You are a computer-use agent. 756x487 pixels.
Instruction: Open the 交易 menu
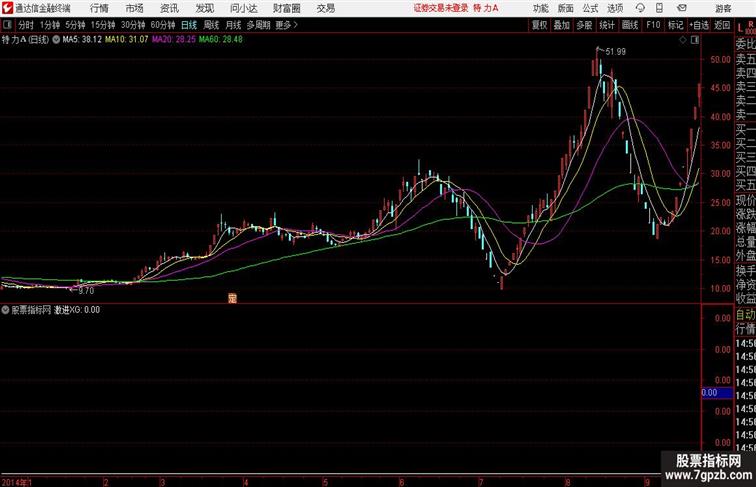(x=325, y=8)
